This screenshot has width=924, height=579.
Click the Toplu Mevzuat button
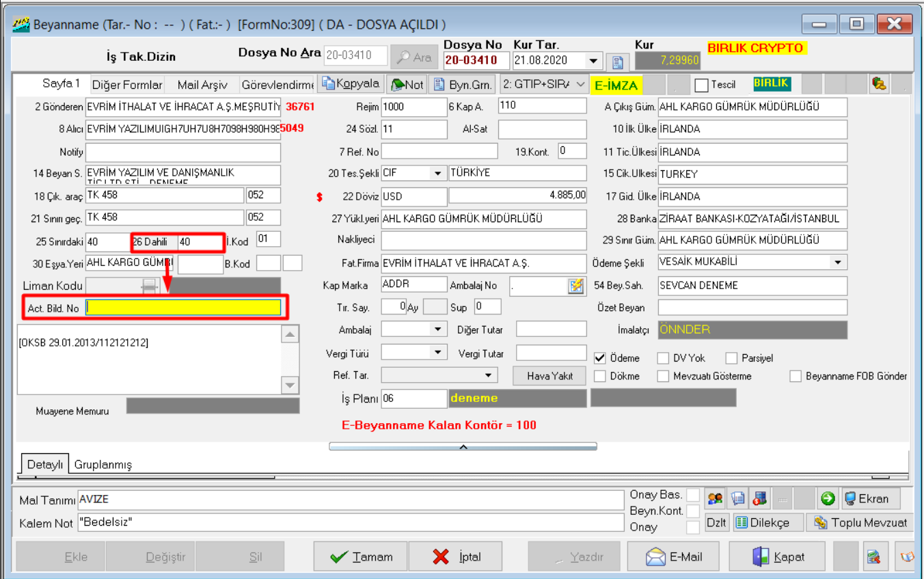point(860,522)
